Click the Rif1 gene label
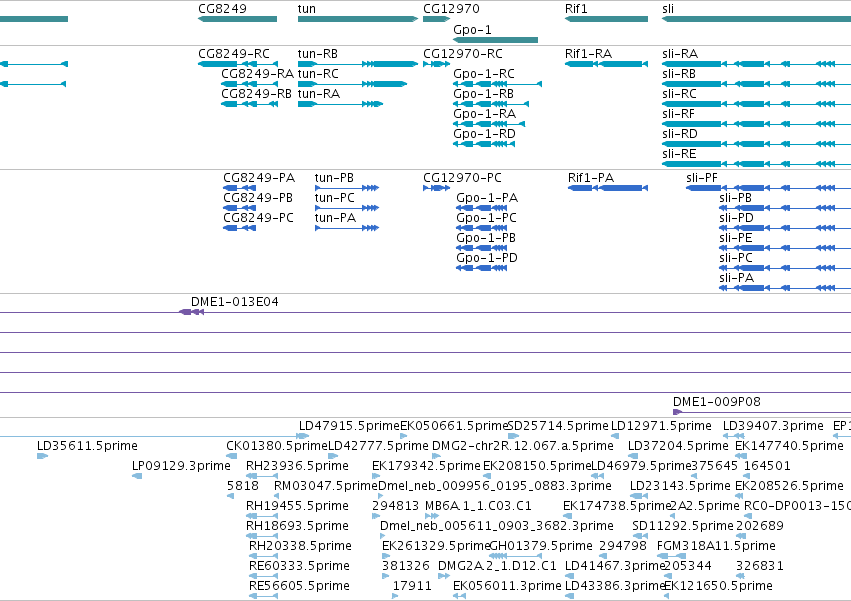Screen dimensions: 851x601 click(576, 9)
